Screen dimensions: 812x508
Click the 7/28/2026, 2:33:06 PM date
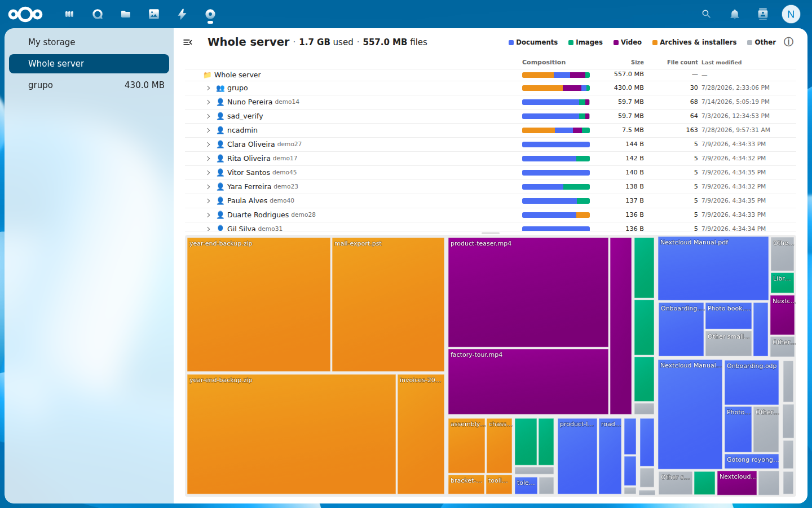coord(735,88)
